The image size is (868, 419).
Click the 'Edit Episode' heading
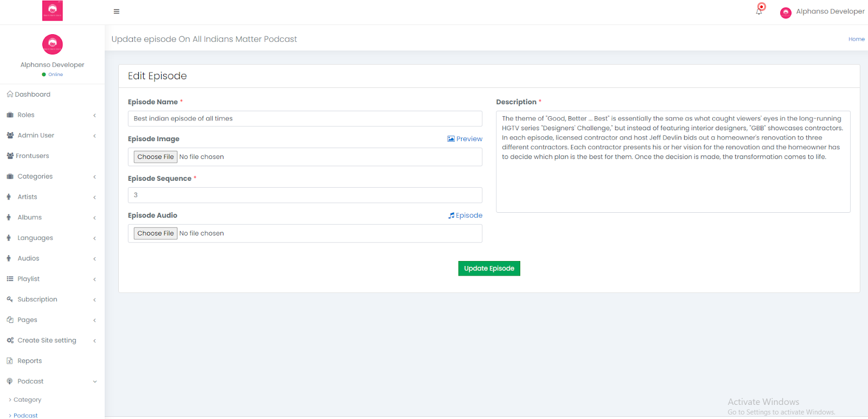tap(157, 76)
